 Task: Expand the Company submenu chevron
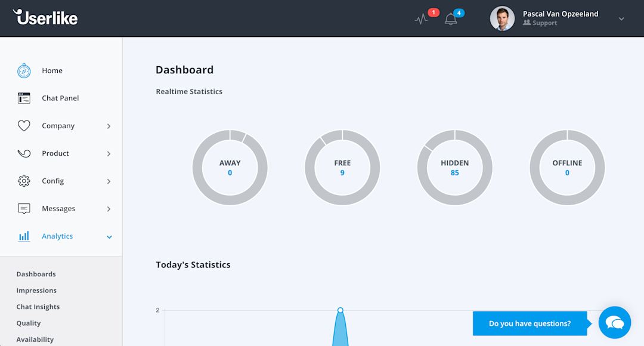109,126
